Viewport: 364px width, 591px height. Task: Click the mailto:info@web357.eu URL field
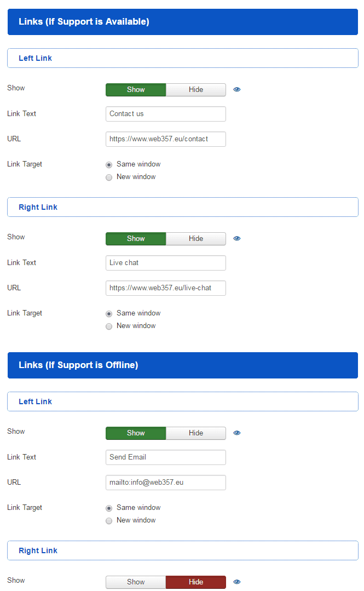click(x=165, y=483)
